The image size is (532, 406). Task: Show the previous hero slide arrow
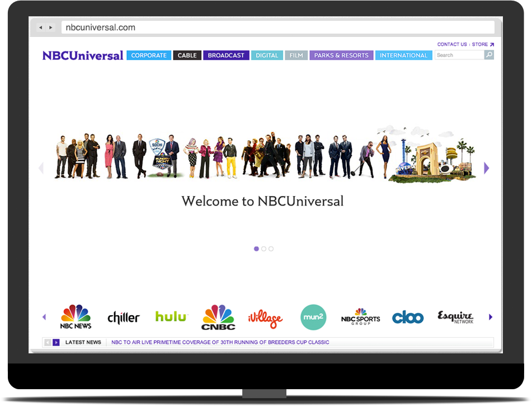pos(41,168)
